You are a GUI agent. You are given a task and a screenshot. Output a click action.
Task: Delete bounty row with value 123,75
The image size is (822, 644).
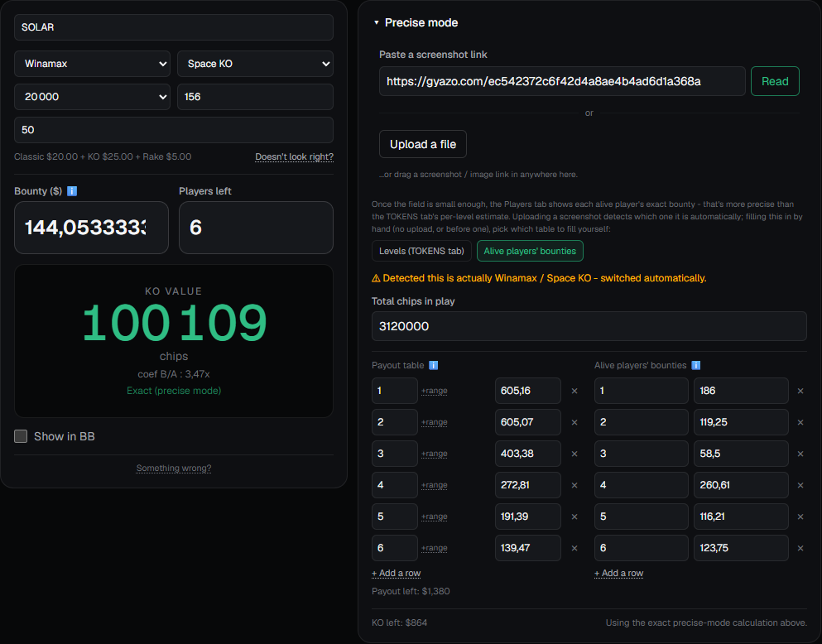[800, 548]
